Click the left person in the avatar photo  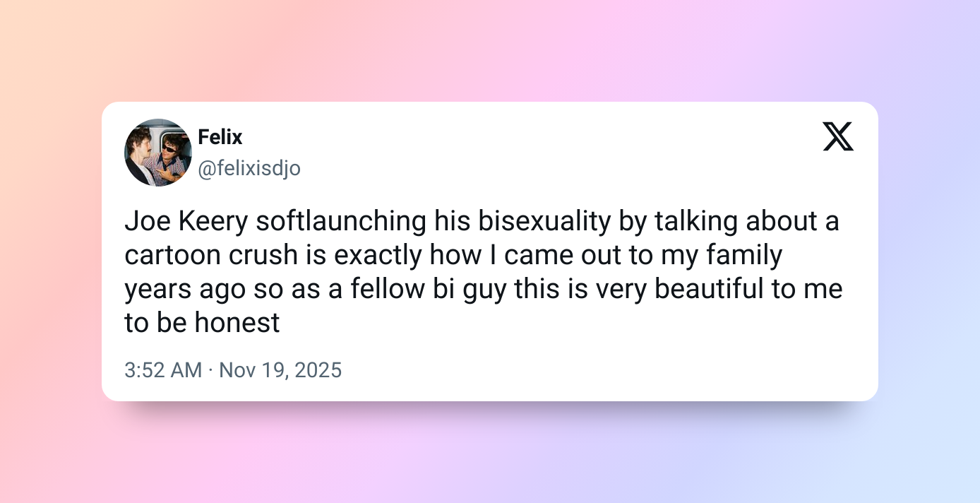tap(140, 148)
